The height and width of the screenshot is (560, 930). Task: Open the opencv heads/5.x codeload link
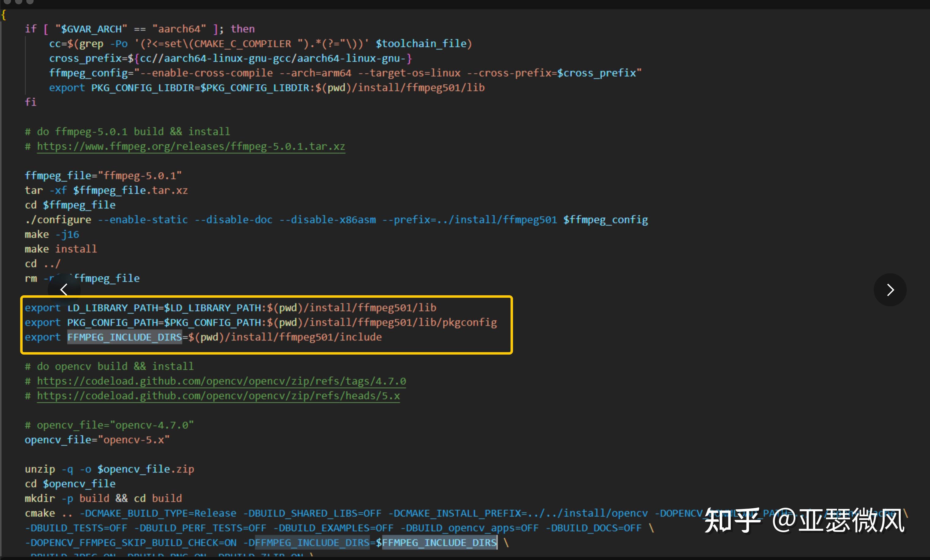click(x=218, y=396)
